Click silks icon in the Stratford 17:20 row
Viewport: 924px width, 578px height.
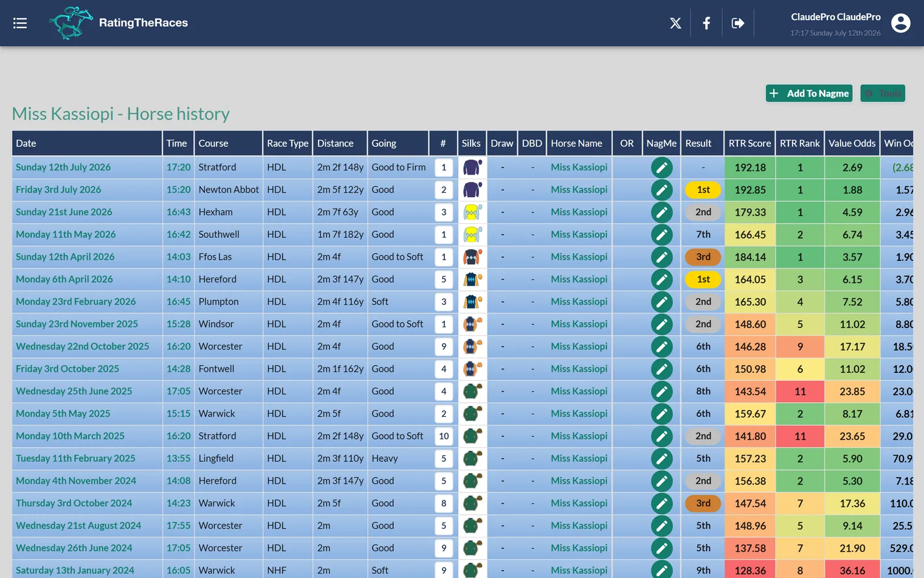[x=472, y=167]
